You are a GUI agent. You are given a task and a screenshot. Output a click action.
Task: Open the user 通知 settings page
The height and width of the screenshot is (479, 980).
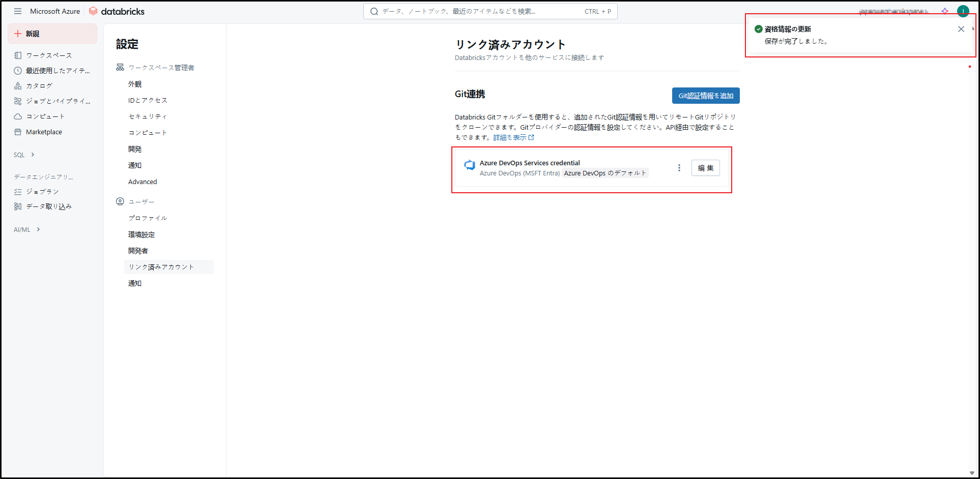(x=135, y=283)
